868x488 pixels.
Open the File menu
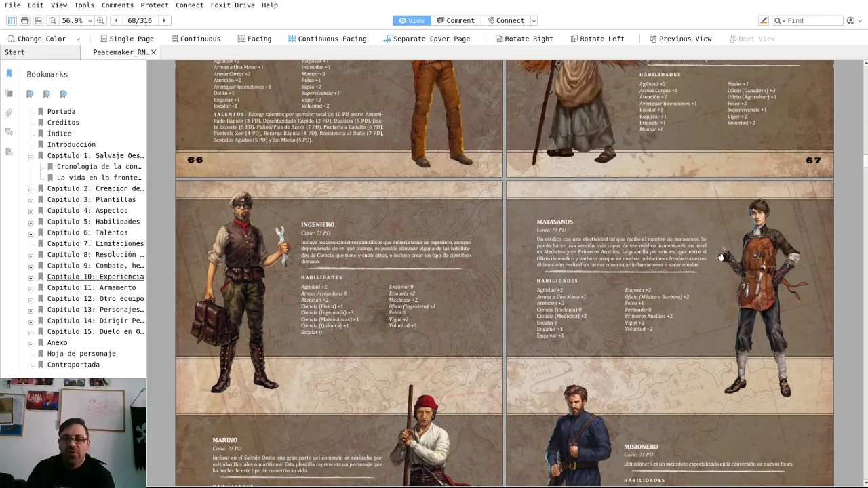12,5
